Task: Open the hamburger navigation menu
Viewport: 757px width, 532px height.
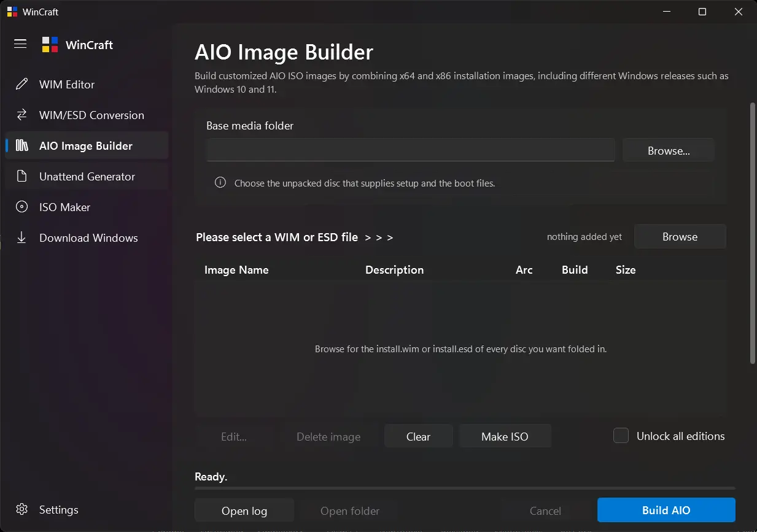Action: (20, 44)
